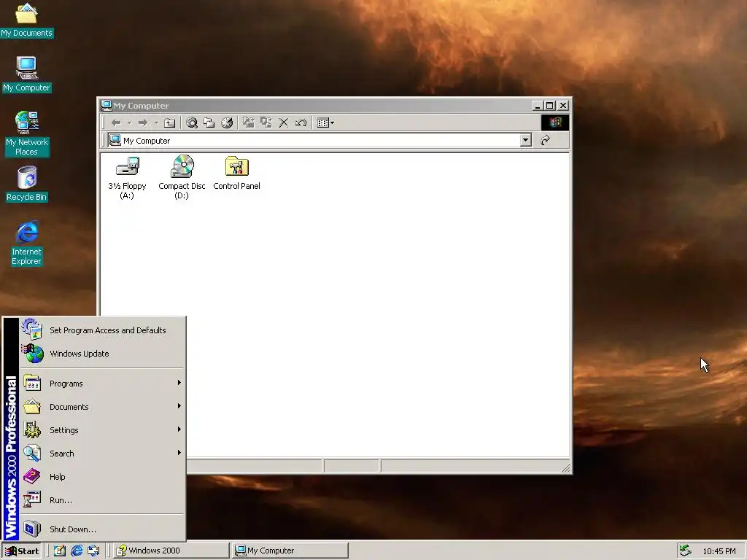This screenshot has height=560, width=747.
Task: Click the Go arrow next to the address bar
Action: tap(546, 140)
